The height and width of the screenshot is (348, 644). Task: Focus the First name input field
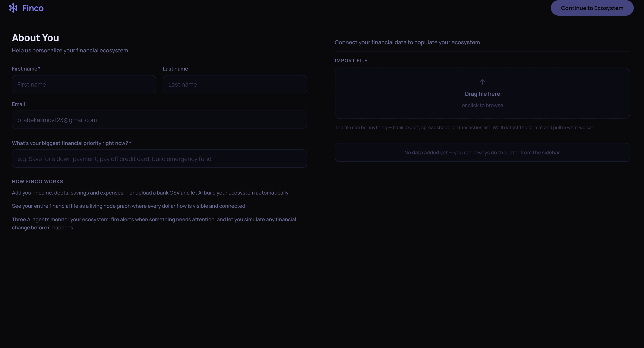[x=84, y=84]
